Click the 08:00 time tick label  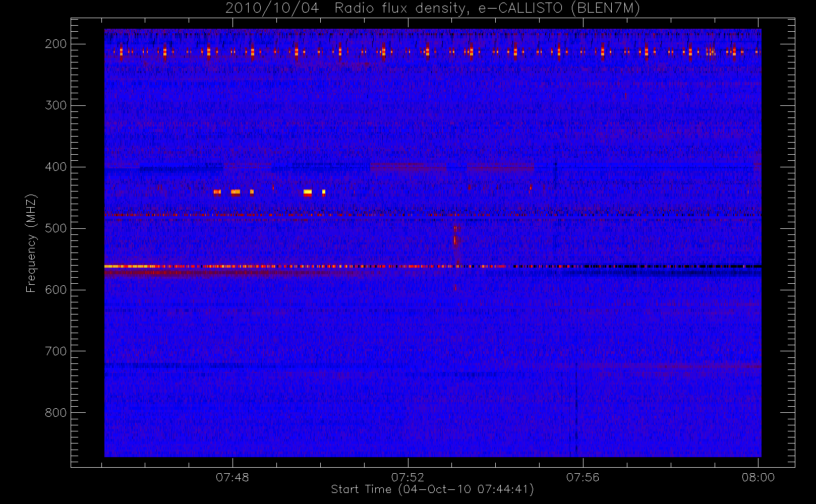coord(758,477)
